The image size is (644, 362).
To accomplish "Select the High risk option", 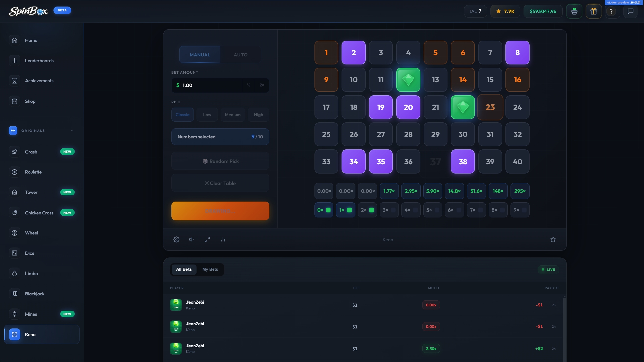I will (x=258, y=115).
